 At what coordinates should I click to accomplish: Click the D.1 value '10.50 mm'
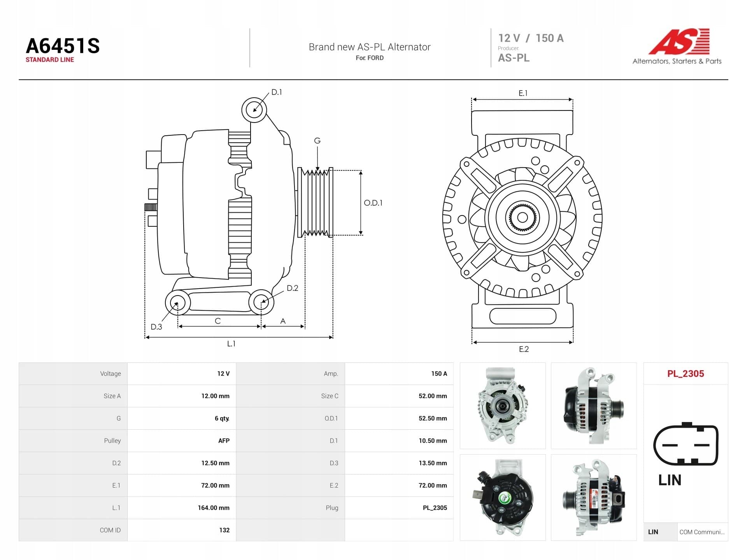[x=433, y=441]
